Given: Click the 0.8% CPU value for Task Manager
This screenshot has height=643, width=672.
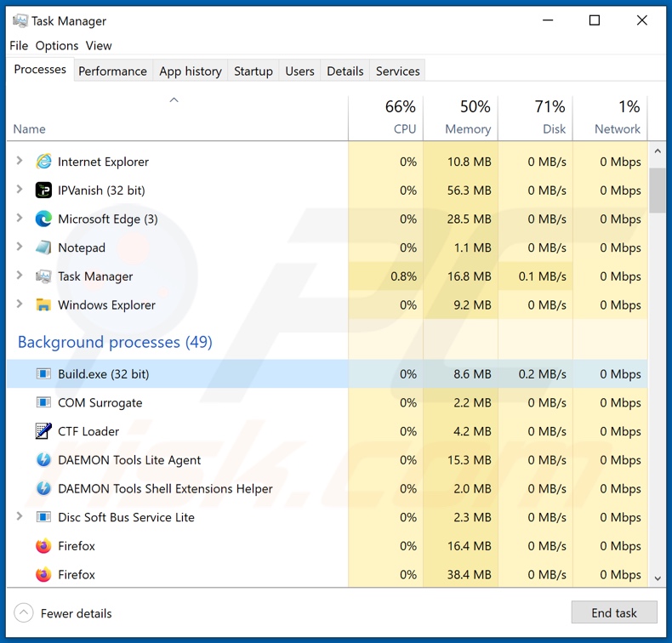Looking at the screenshot, I should pyautogui.click(x=403, y=276).
